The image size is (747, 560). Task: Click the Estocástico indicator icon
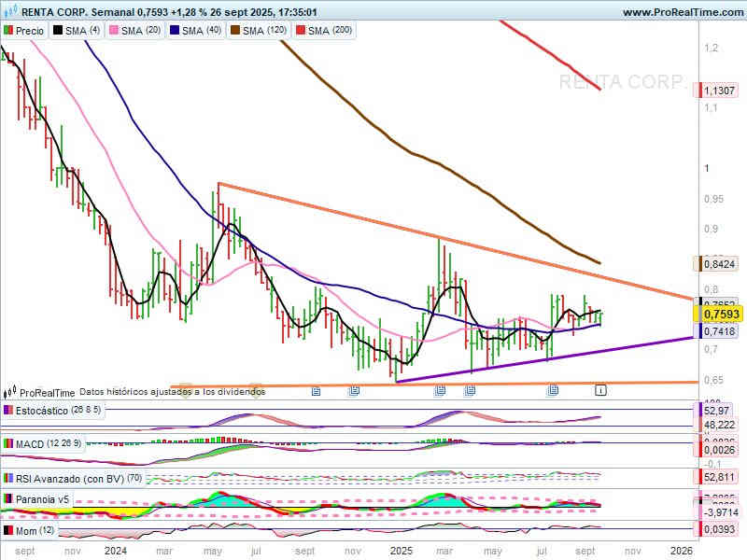click(x=8, y=410)
